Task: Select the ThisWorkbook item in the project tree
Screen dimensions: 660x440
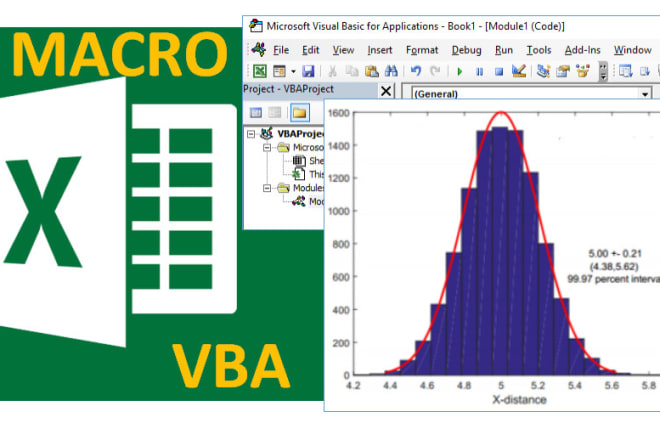Action: 316,174
